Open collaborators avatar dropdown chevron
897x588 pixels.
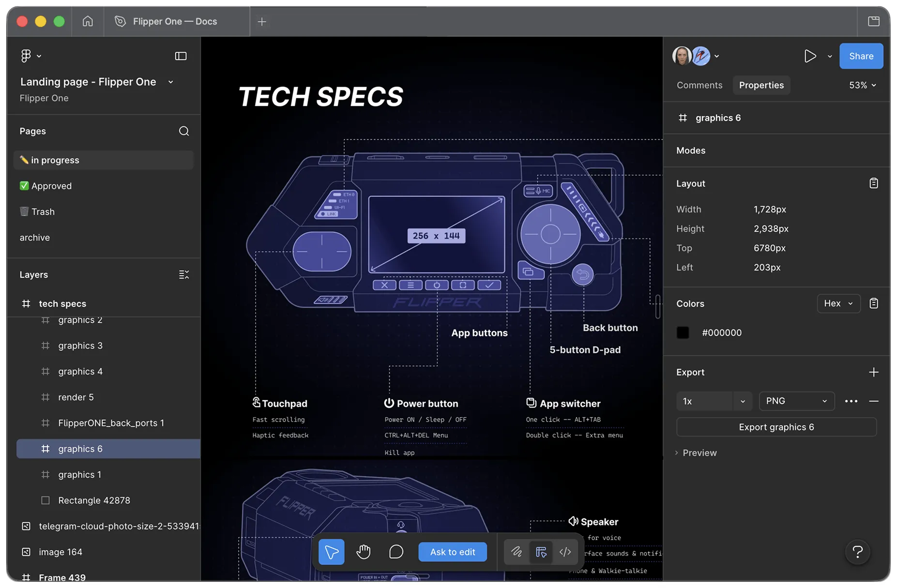[717, 56]
